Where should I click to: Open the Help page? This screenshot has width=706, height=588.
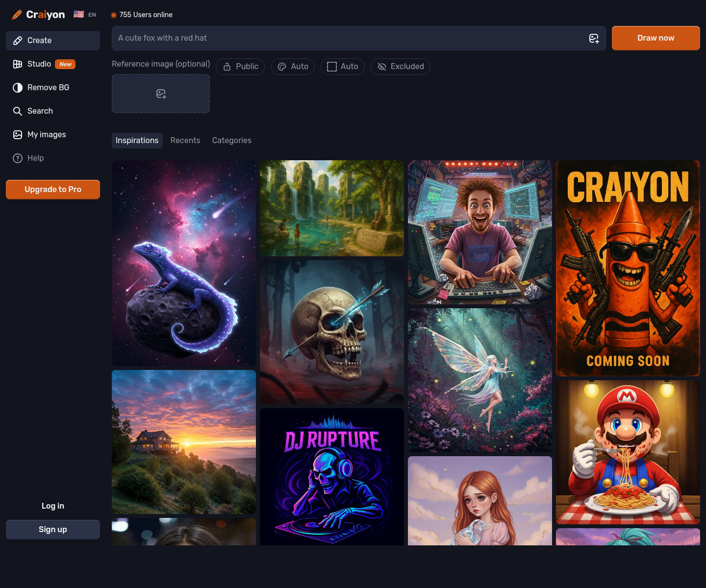click(x=53, y=158)
